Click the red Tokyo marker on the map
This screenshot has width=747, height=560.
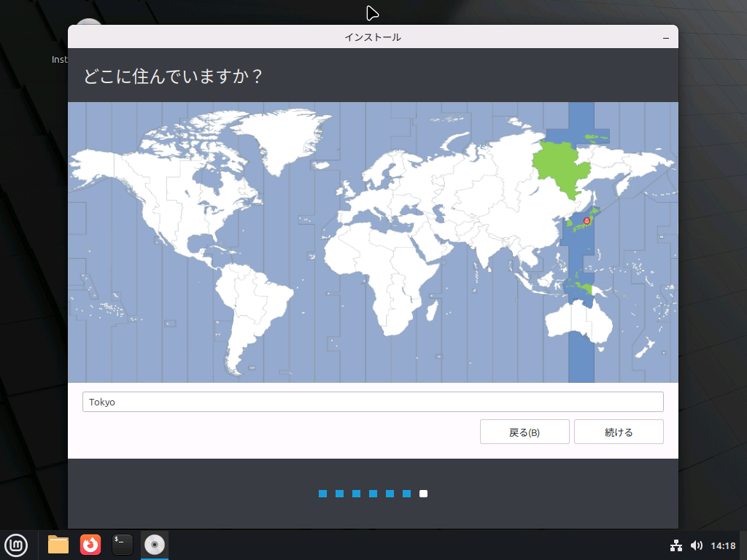coord(586,219)
